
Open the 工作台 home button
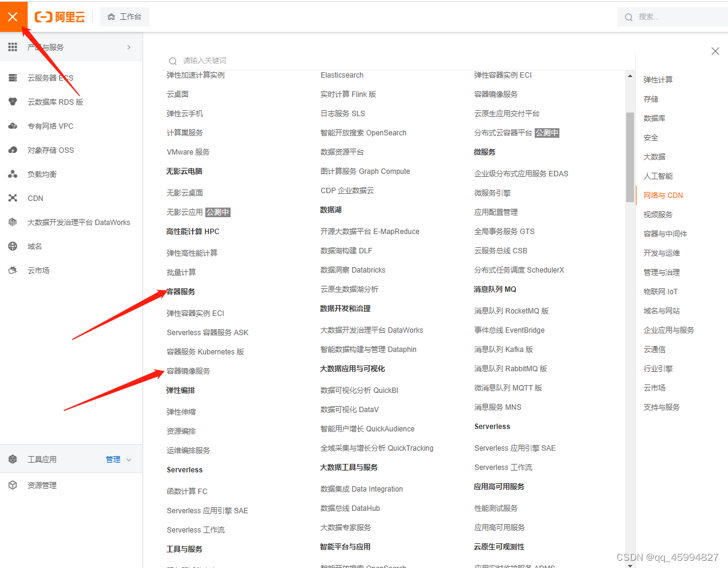[125, 17]
